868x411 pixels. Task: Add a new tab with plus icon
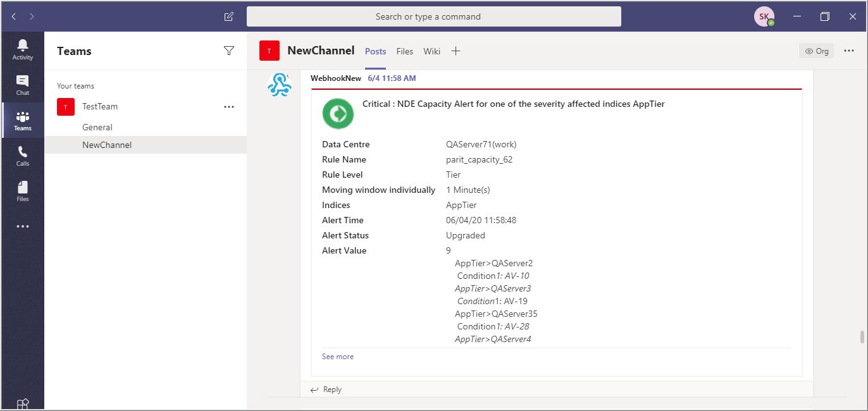[456, 51]
